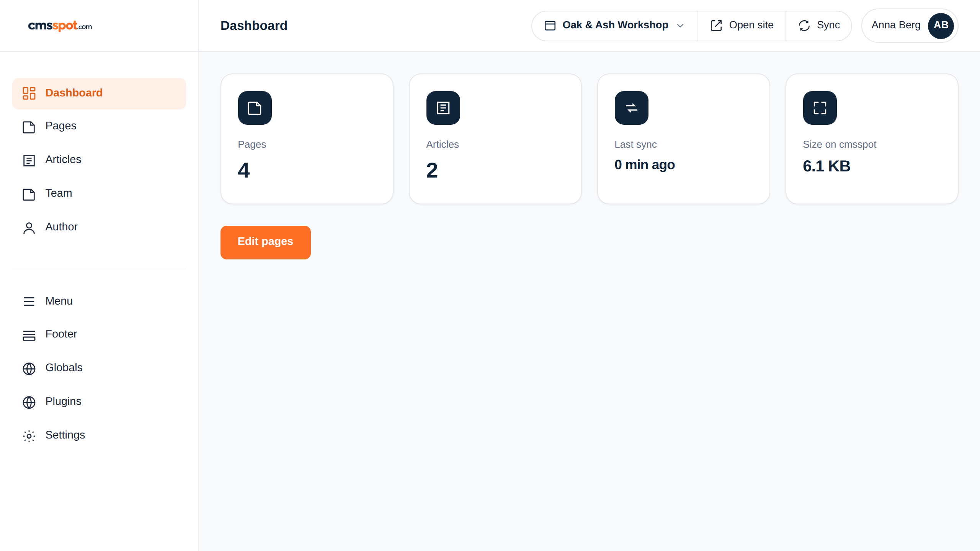
Task: Click the 'Size on cmsspot' label
Action: tap(840, 145)
